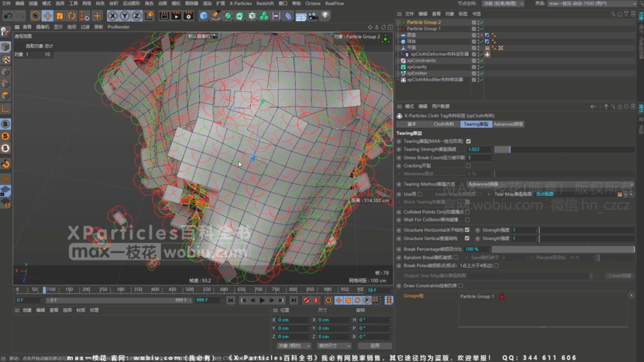Select the xpEmitter object
The width and height of the screenshot is (644, 362).
coord(417,73)
